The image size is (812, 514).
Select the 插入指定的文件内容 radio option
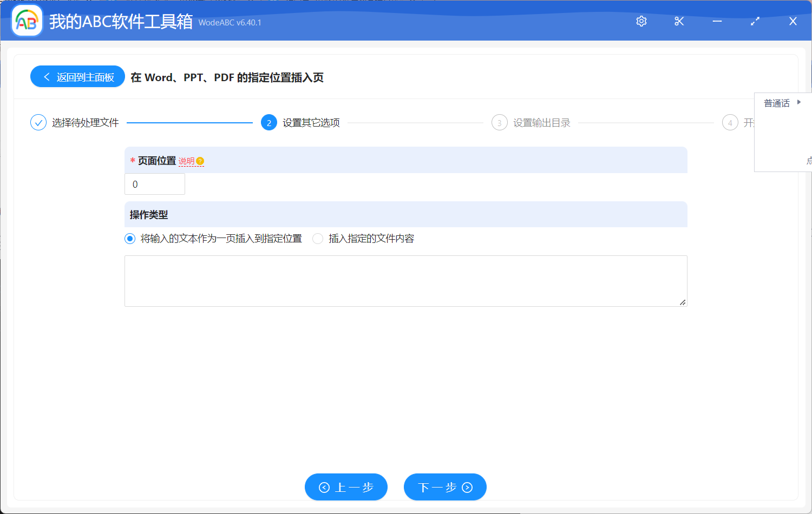[x=318, y=238]
